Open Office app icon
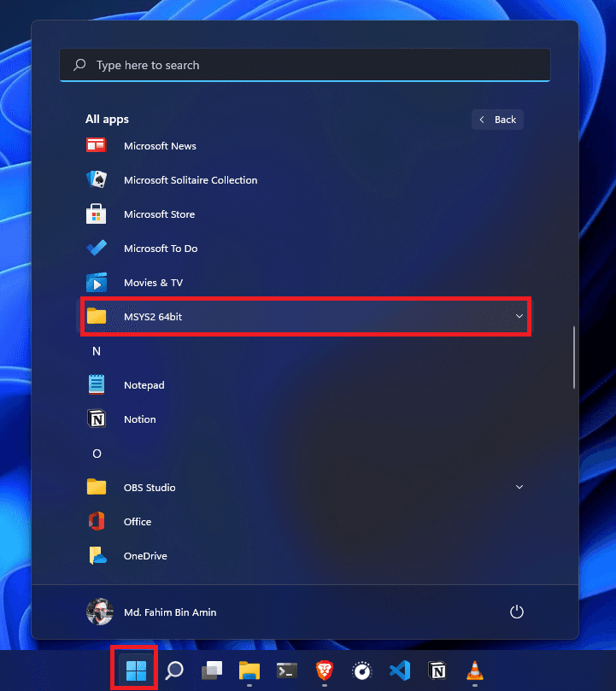Image resolution: width=616 pixels, height=691 pixels. (x=97, y=521)
